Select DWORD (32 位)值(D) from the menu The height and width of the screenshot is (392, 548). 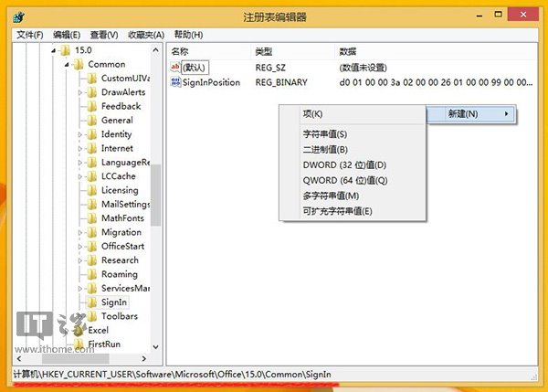coord(344,164)
